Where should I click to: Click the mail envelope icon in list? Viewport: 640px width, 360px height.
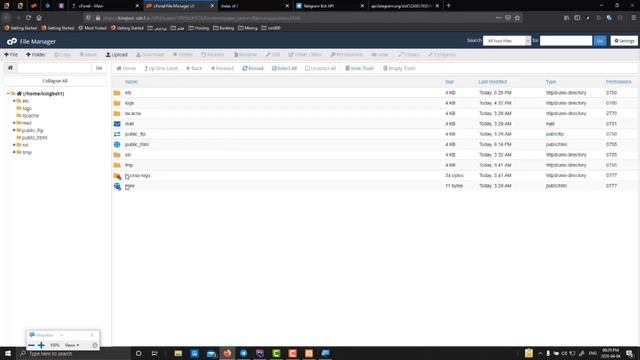click(117, 124)
